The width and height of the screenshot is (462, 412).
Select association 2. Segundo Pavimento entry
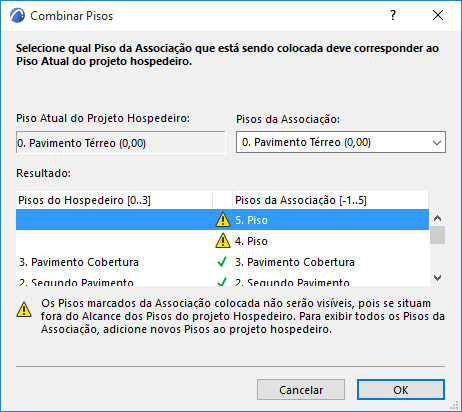[292, 282]
